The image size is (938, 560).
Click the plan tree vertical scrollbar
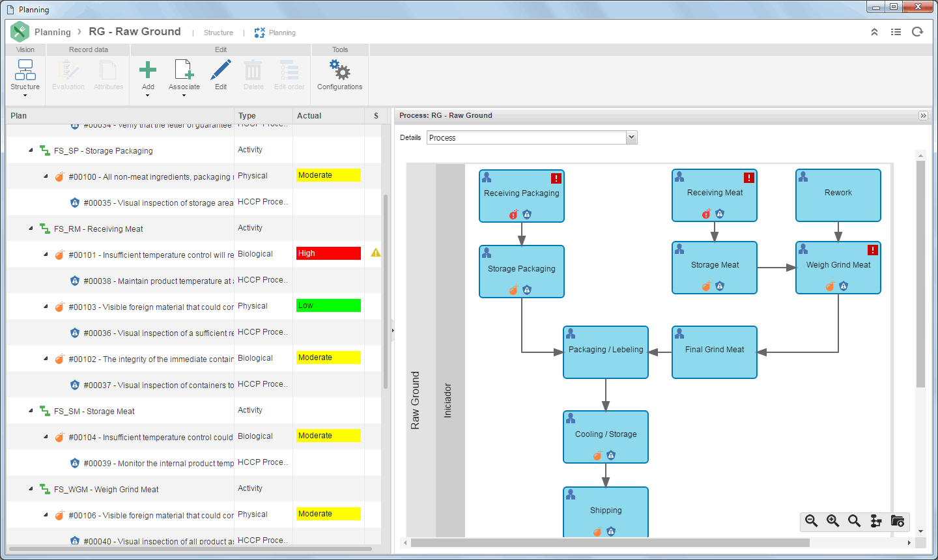point(386,292)
